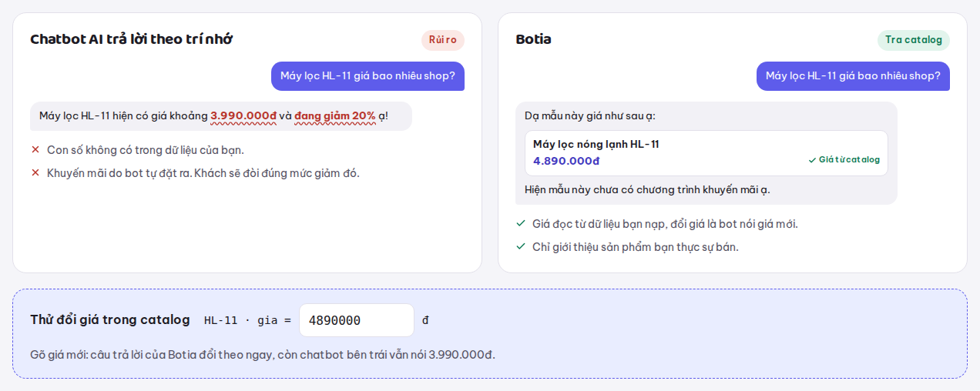Image resolution: width=980 pixels, height=391 pixels.
Task: Click the code label 'HL-11 · gia ='
Action: (247, 321)
